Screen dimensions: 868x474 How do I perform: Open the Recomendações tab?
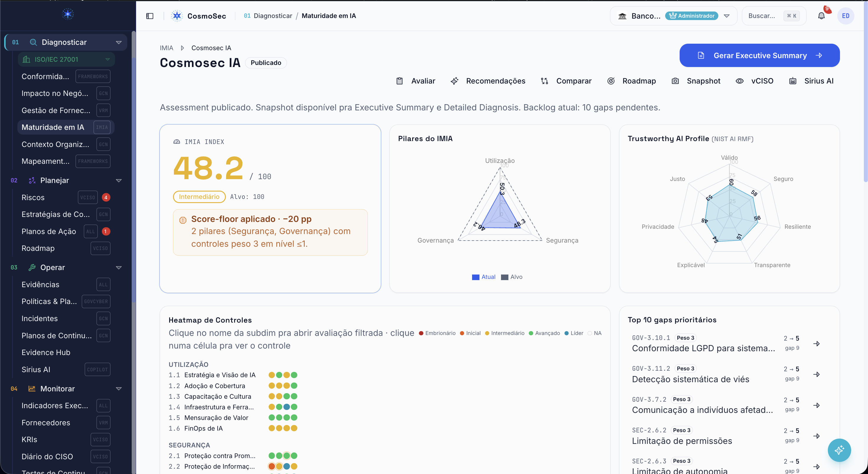[x=488, y=81]
